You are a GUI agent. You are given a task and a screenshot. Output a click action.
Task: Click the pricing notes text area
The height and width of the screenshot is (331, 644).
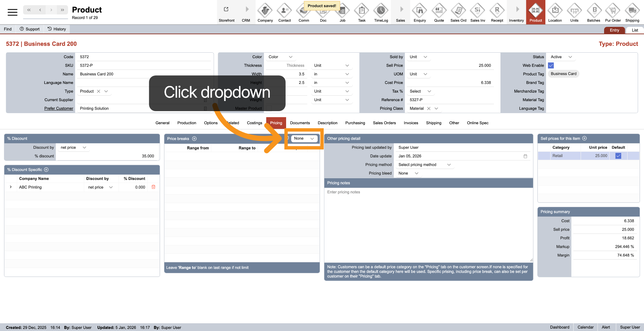tap(428, 225)
